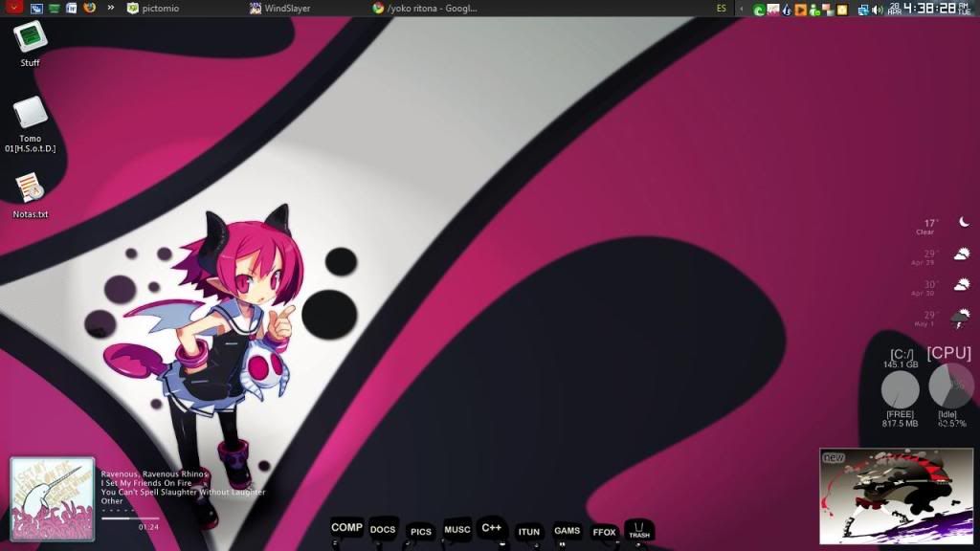Click the CPU usage pie gauge

(951, 386)
